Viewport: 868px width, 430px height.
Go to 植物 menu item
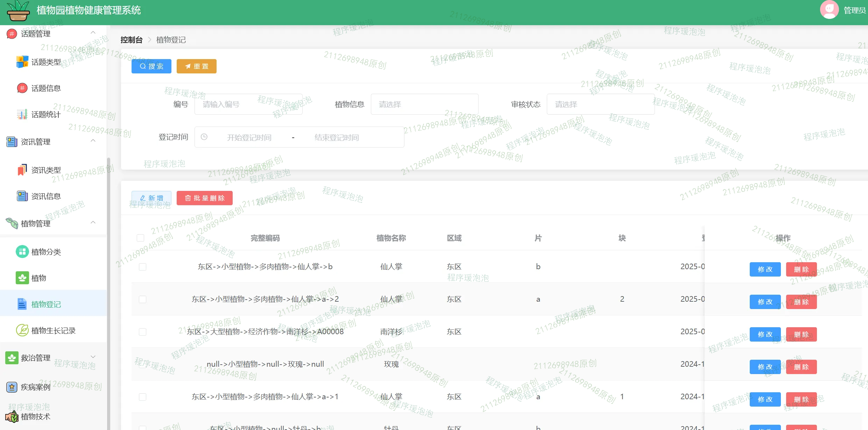pyautogui.click(x=39, y=278)
